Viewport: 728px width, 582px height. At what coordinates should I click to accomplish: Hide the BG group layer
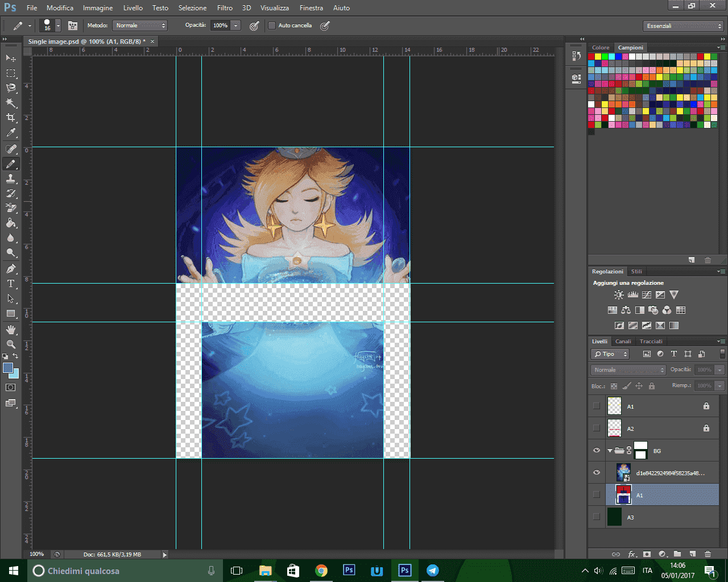597,451
